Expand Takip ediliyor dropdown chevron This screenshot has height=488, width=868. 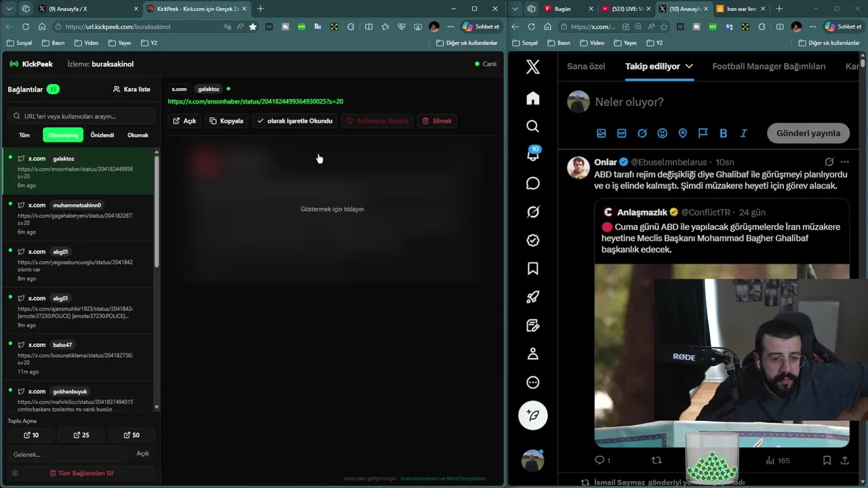pyautogui.click(x=689, y=66)
